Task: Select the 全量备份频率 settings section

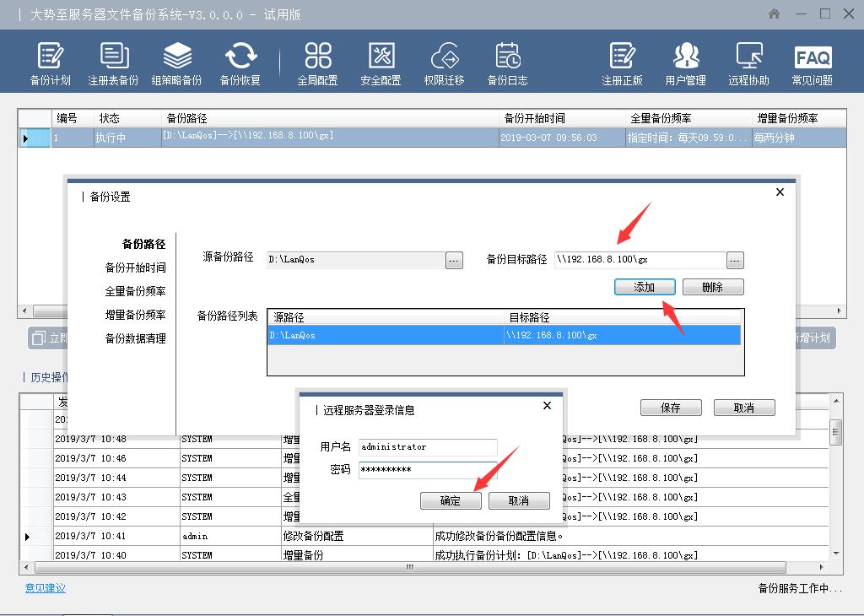Action: tap(135, 291)
